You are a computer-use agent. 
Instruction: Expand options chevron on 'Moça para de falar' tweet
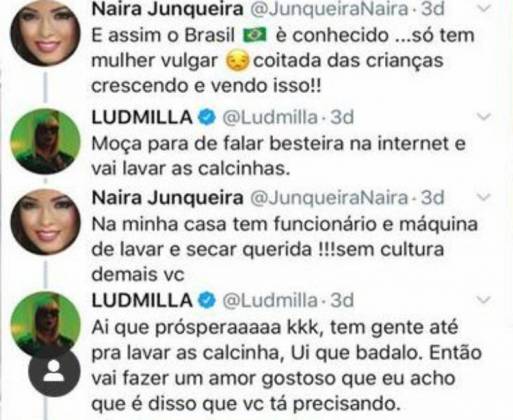pyautogui.click(x=483, y=117)
